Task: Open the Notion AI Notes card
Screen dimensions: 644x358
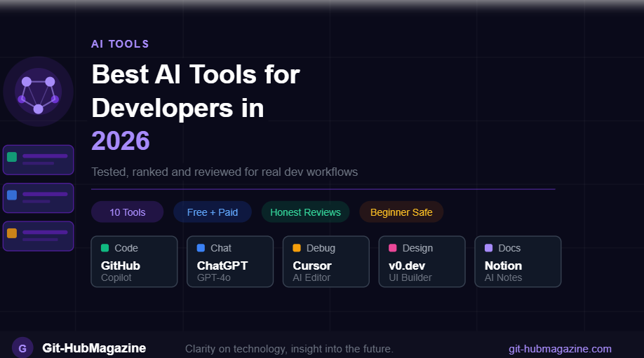Action: (x=518, y=261)
